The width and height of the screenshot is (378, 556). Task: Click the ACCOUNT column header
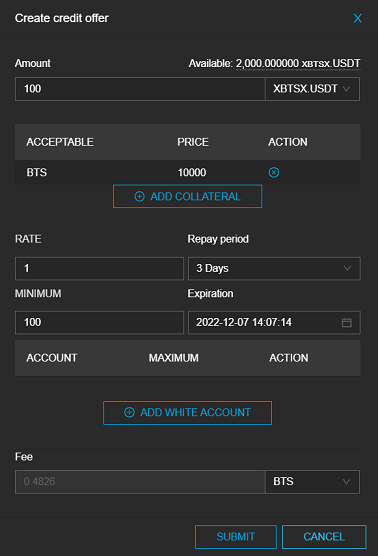(x=52, y=358)
